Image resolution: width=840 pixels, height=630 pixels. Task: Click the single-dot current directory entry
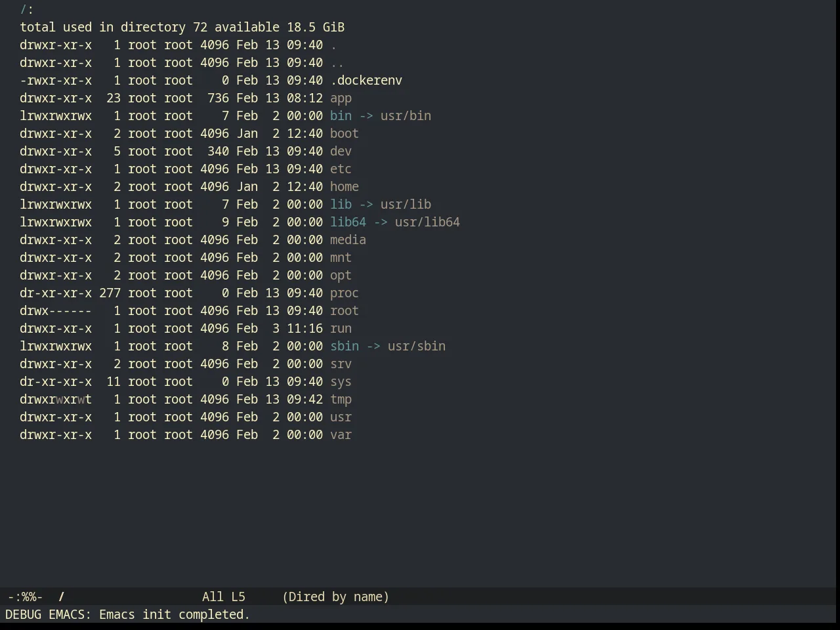[x=333, y=45]
